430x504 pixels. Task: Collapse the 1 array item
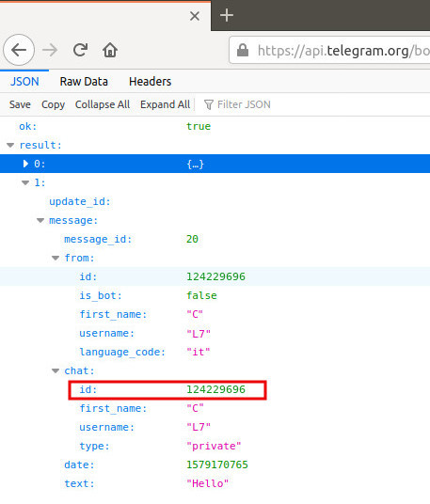(x=25, y=183)
